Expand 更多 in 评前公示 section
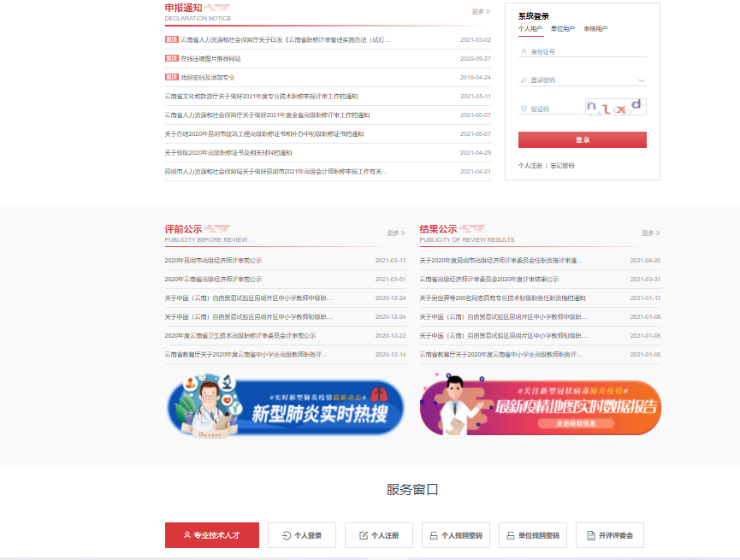The width and height of the screenshot is (740, 560). 396,233
